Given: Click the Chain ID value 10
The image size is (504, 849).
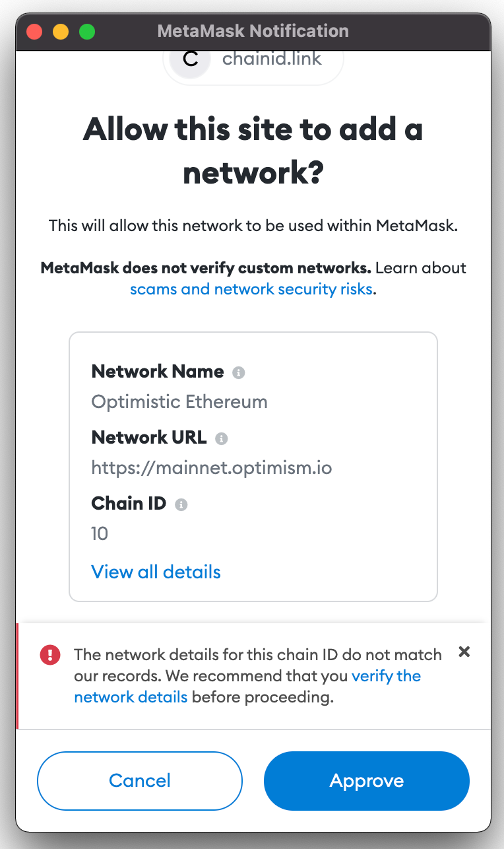Looking at the screenshot, I should pos(100,533).
